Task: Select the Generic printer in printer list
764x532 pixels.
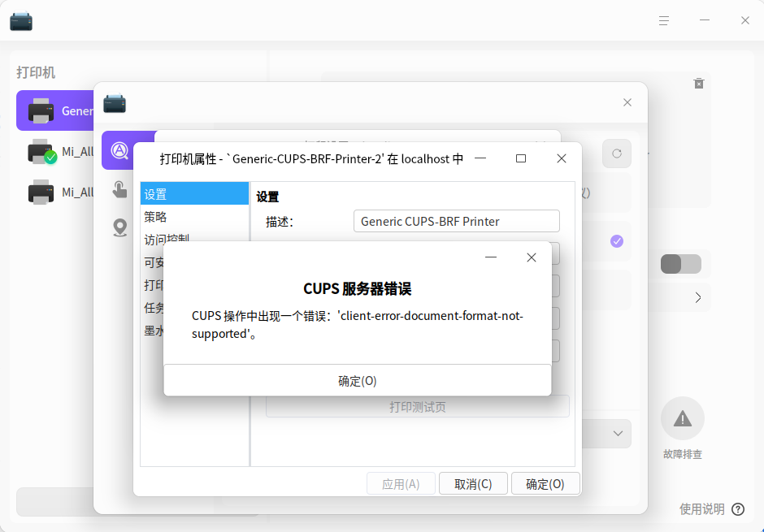Action: [x=55, y=110]
